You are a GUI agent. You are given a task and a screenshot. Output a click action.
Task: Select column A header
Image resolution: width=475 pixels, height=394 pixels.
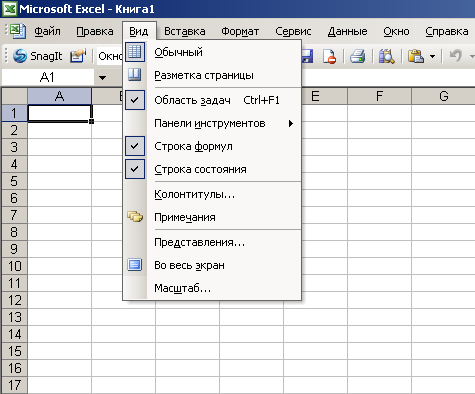(x=59, y=96)
